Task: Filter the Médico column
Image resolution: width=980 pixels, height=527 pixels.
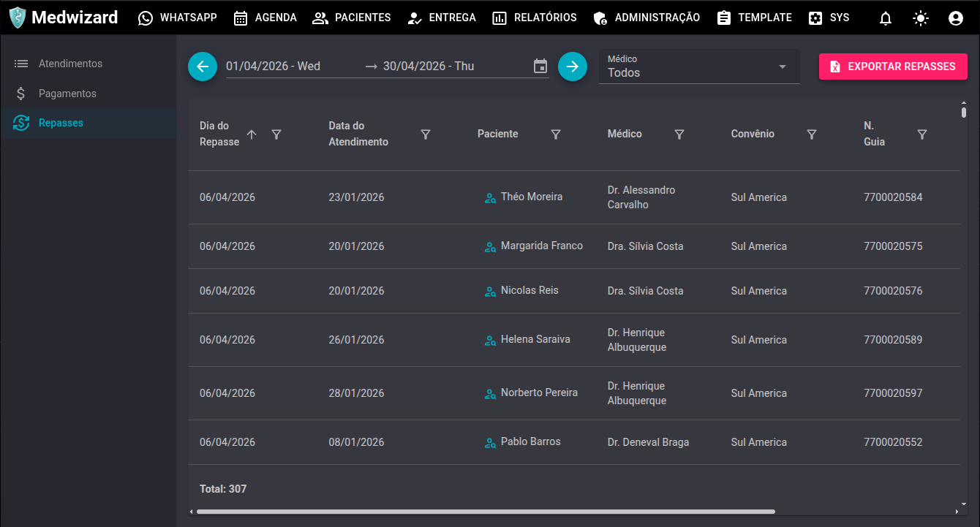Action: tap(679, 134)
